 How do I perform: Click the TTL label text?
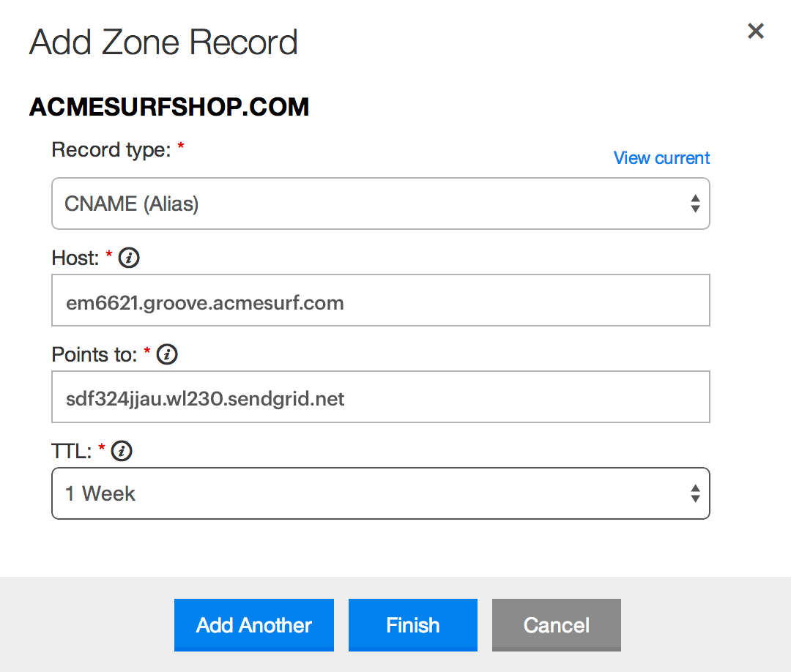tap(72, 452)
